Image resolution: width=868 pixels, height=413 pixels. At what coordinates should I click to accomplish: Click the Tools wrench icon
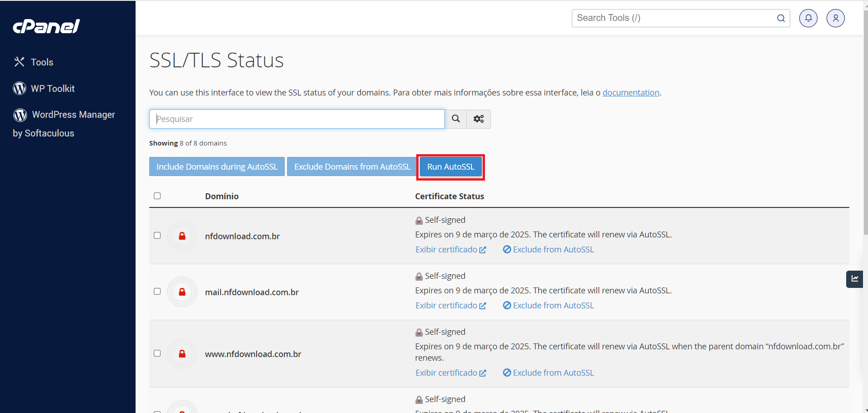[19, 62]
